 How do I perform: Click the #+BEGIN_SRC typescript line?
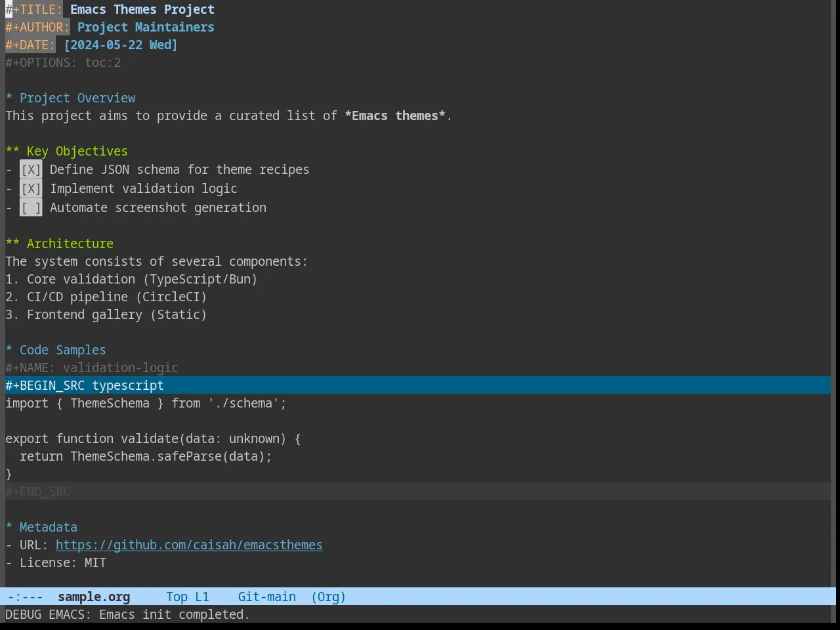[x=418, y=385]
